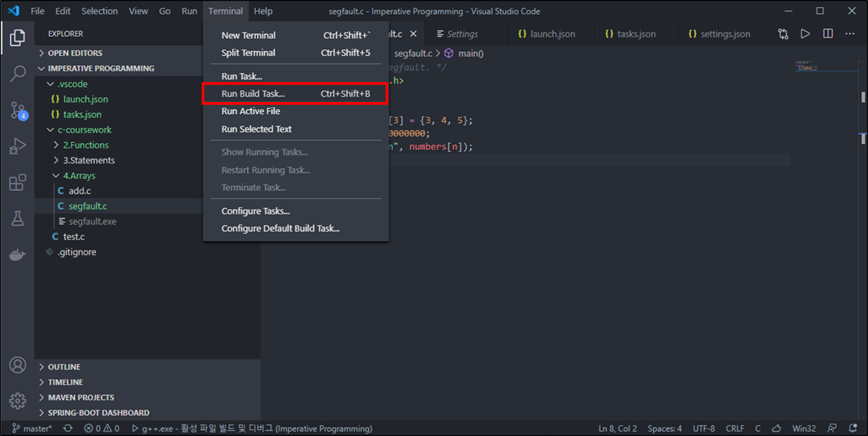Open the Explorer view in activity bar

(17, 37)
